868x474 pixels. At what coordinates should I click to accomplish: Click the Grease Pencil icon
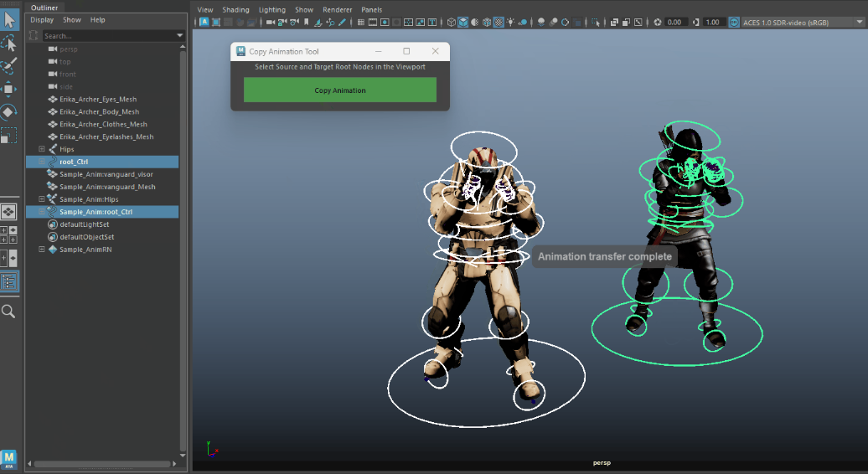point(342,22)
